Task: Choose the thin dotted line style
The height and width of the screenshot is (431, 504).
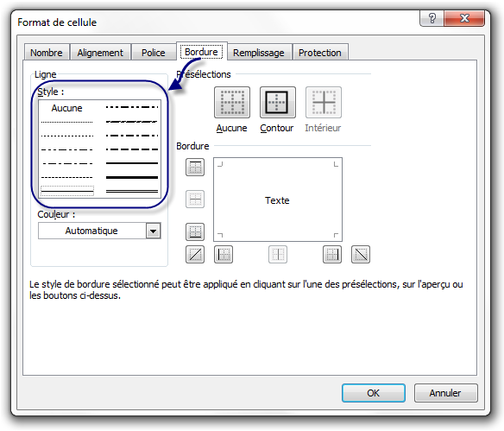Action: point(66,136)
